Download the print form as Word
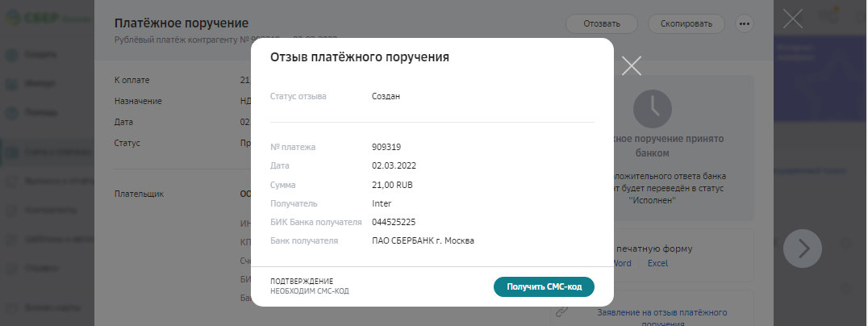Screen dimensions: 868x326 (x=622, y=263)
